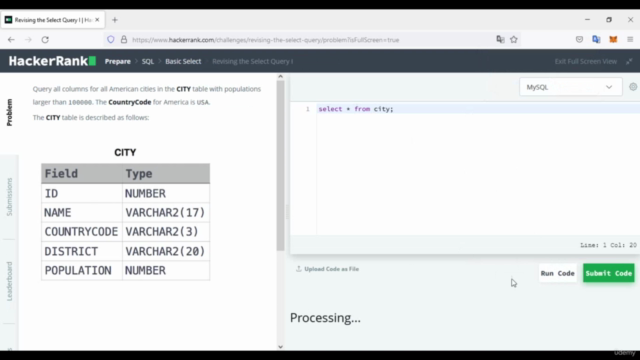Bookmark the page with the star icon
Image resolution: width=640 pixels, height=360 pixels.
tap(514, 39)
